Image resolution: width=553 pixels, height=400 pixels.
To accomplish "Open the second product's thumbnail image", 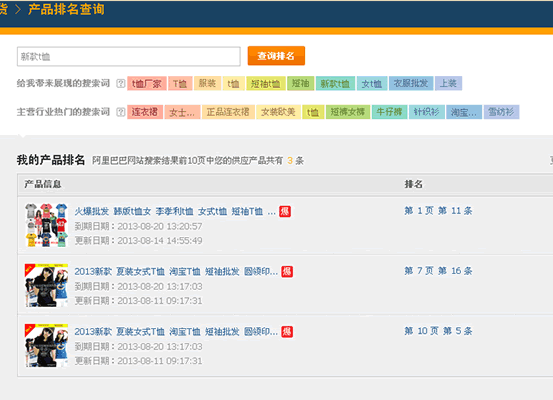I will point(46,285).
